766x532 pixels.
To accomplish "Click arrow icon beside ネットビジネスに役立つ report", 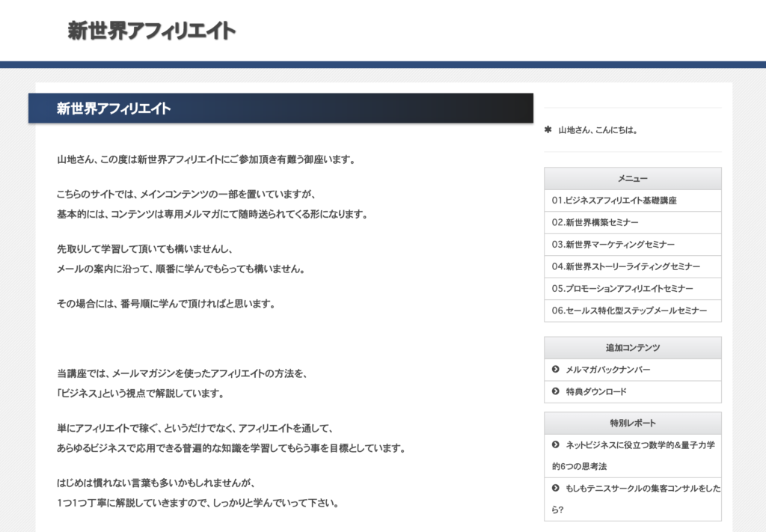I will coord(556,444).
